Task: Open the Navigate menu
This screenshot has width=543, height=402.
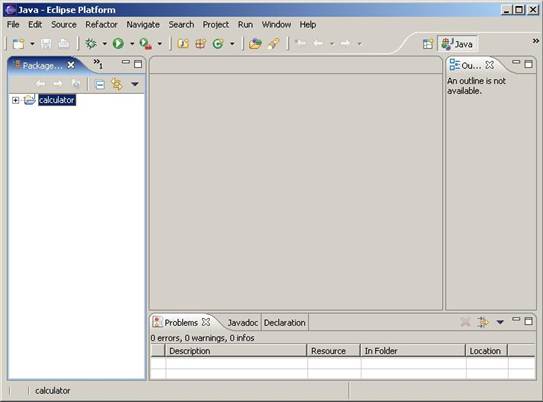Action: (143, 25)
